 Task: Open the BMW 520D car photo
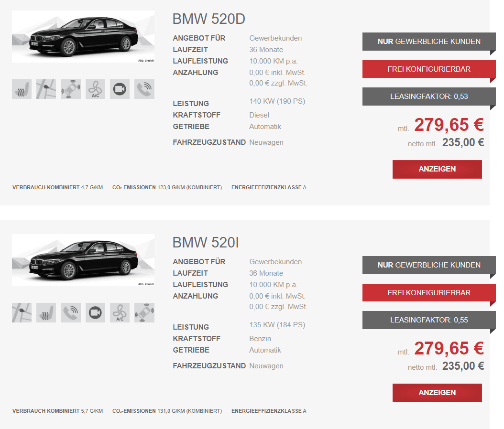(x=83, y=37)
